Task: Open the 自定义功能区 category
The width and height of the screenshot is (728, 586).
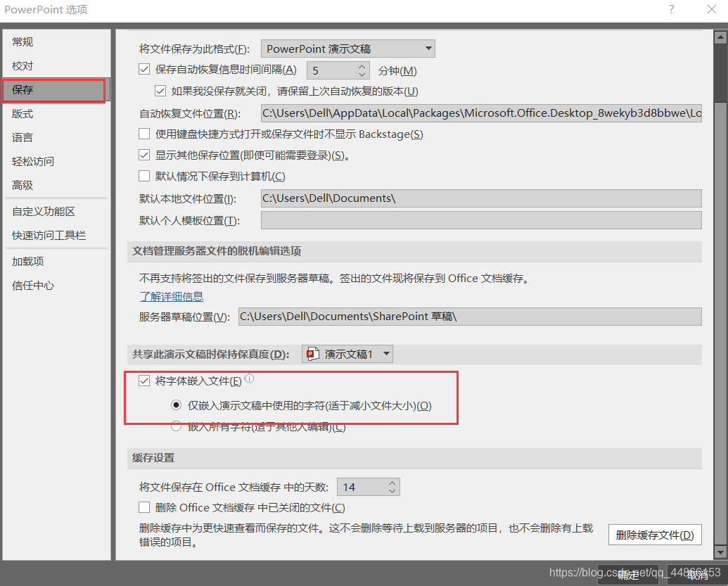Action: 56,212
